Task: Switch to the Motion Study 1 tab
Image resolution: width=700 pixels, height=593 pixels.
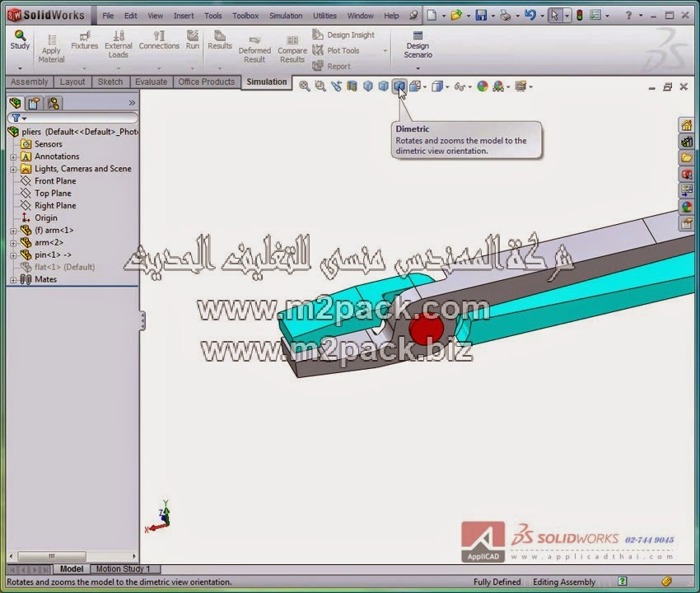Action: 124,569
